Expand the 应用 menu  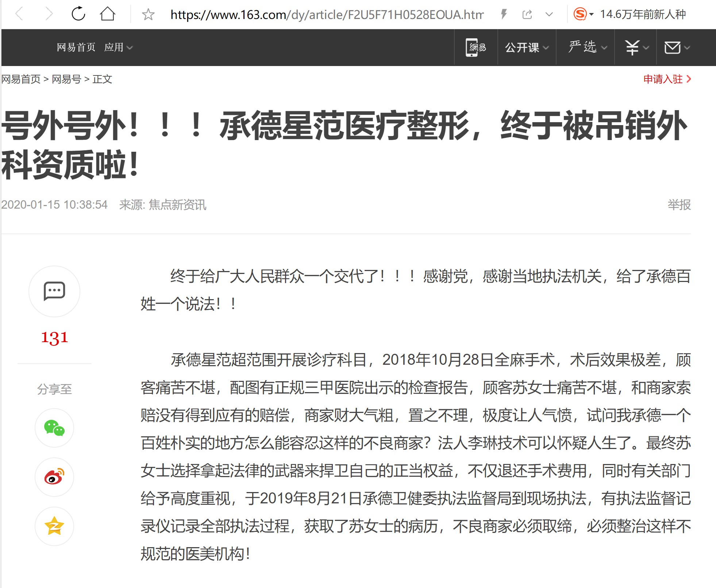pyautogui.click(x=119, y=47)
